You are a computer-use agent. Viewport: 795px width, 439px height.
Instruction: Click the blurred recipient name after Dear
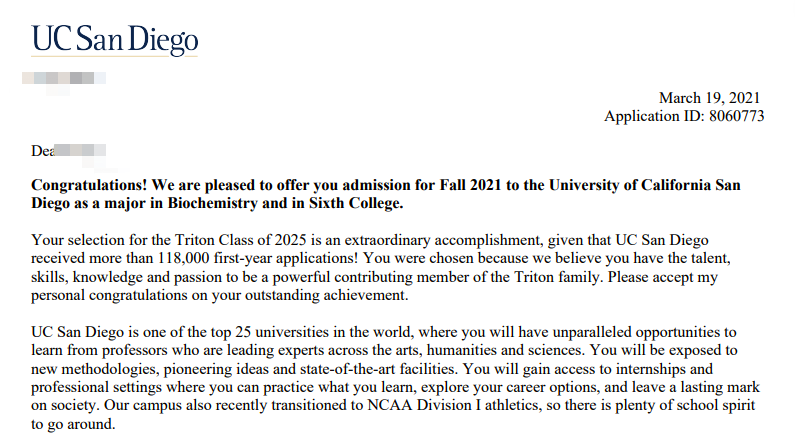[x=80, y=151]
